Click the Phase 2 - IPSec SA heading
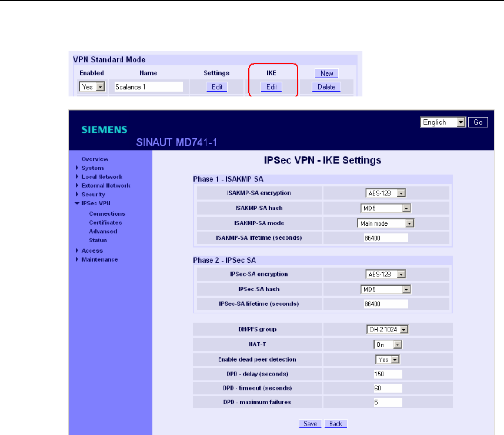 click(224, 260)
